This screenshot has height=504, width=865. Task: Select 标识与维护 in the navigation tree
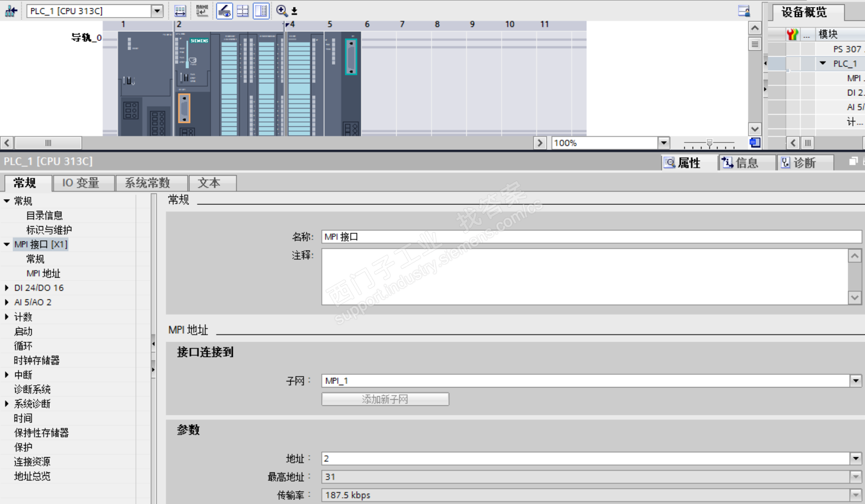point(49,230)
